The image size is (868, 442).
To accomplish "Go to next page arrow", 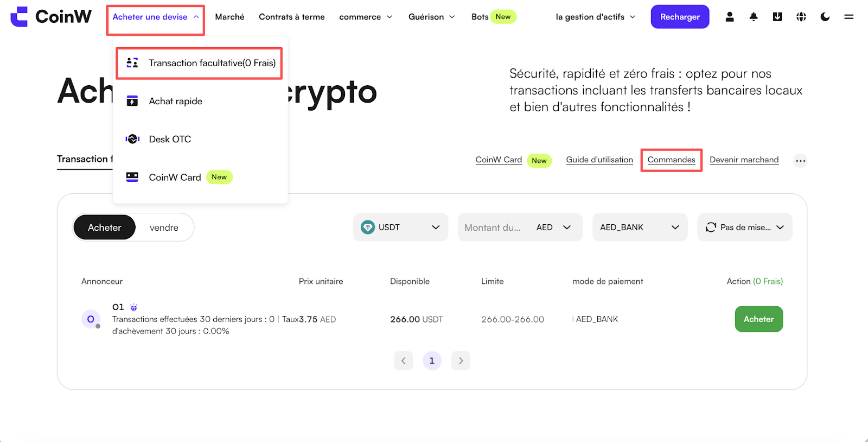I will 461,361.
